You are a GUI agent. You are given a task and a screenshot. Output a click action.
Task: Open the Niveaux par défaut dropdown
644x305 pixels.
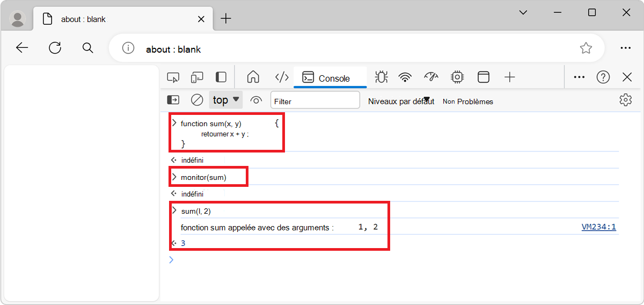(x=401, y=101)
